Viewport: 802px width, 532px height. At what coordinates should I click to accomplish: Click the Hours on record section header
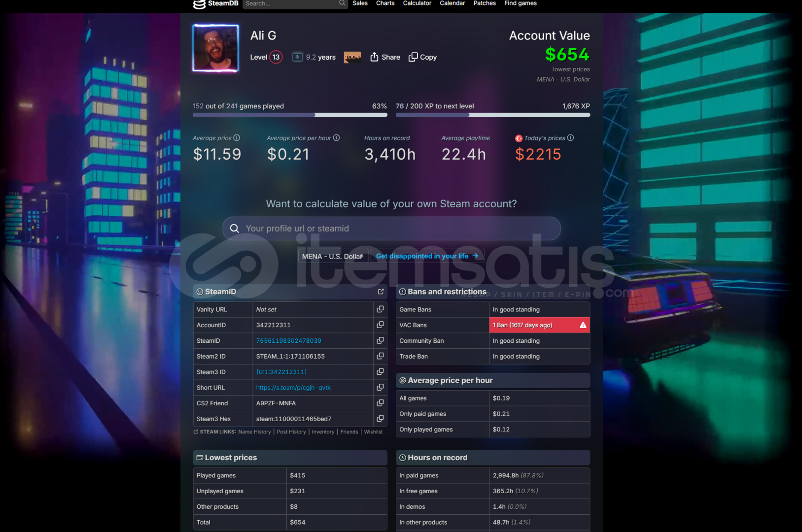point(493,458)
